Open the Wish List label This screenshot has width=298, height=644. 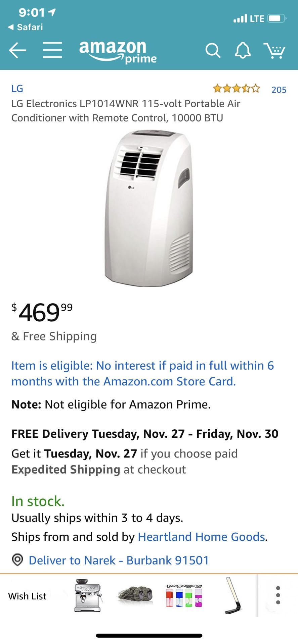[x=27, y=596]
